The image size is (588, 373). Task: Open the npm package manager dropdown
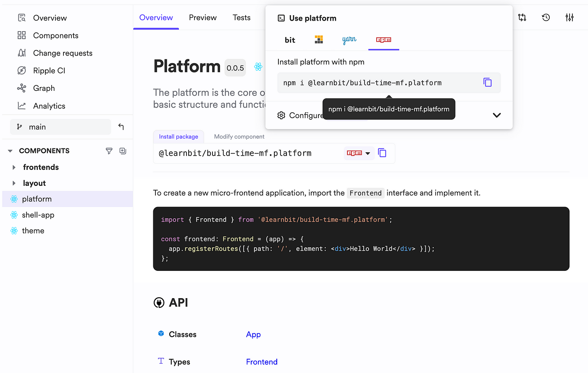click(359, 153)
